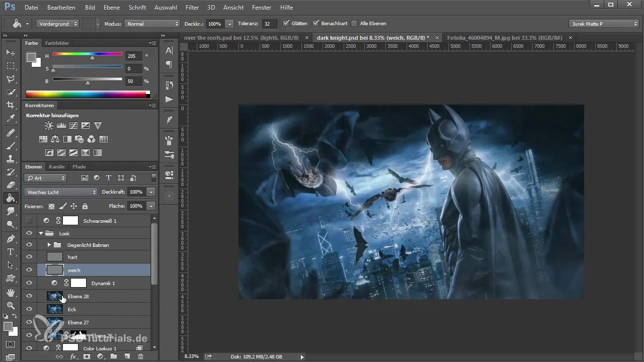
Task: Open Weiches Licht blend mode dropdown
Action: [x=60, y=192]
